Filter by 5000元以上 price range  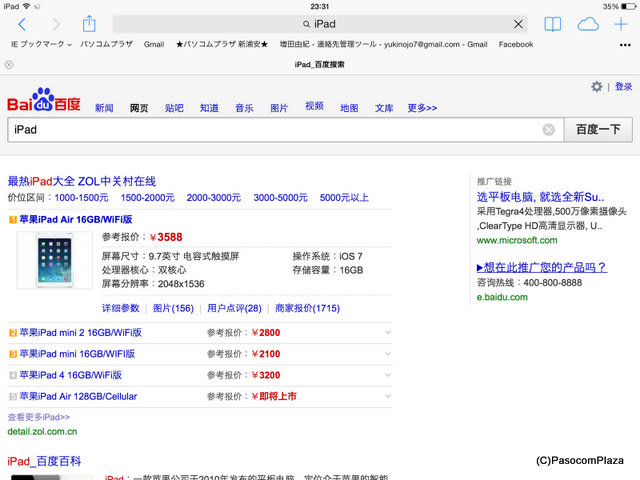[344, 198]
